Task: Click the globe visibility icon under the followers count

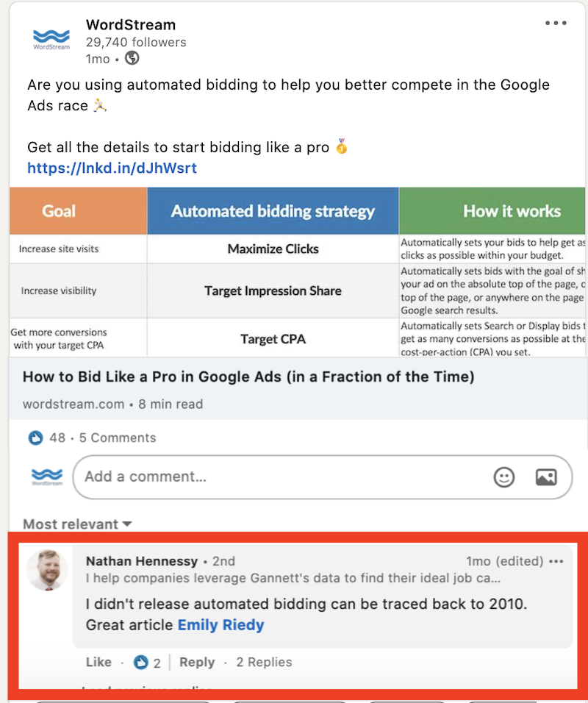Action: [132, 58]
